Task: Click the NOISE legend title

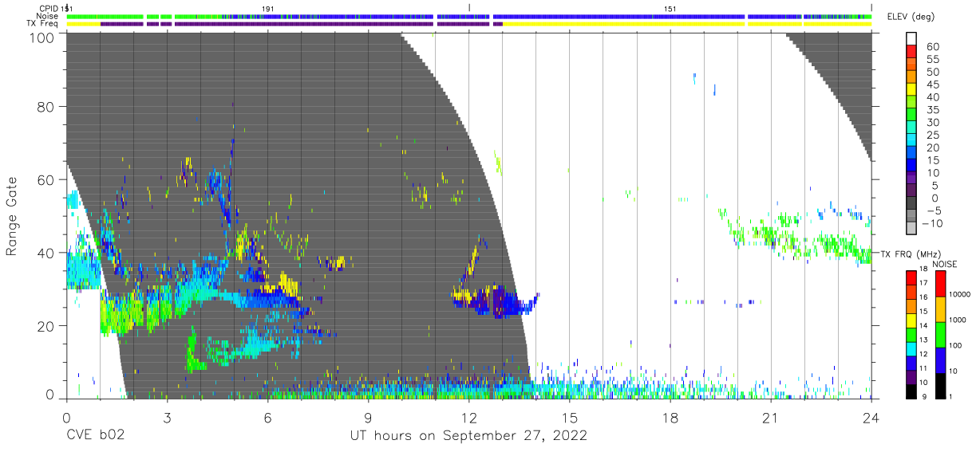Action: (945, 264)
